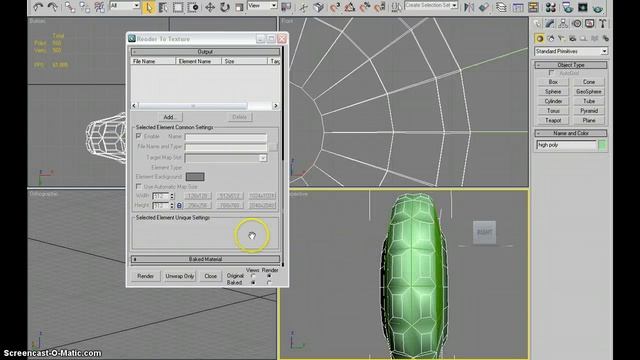Switch to the Modify command panel
This screenshot has width=640, height=360.
coord(550,24)
